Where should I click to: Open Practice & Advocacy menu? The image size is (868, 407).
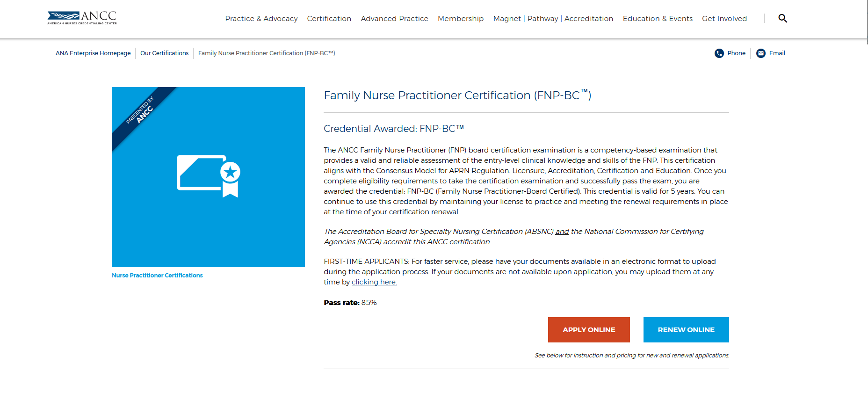click(261, 19)
